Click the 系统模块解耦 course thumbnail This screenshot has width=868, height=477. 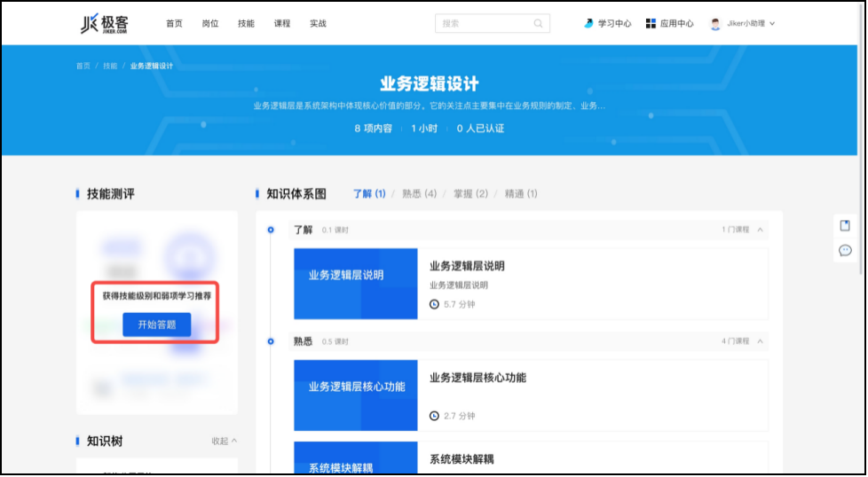[355, 458]
